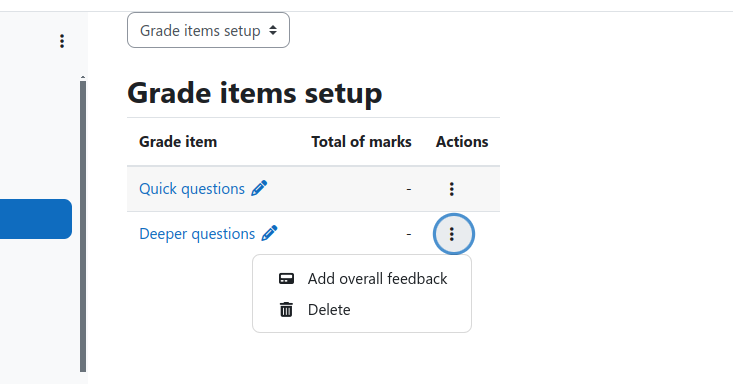Click the pencil icon beside Quick questions
The width and height of the screenshot is (733, 384).
click(x=259, y=188)
